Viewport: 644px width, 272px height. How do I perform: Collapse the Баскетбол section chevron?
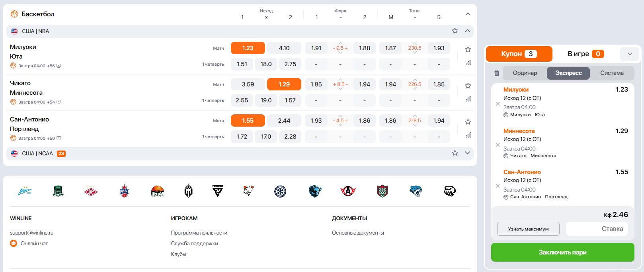pos(468,14)
